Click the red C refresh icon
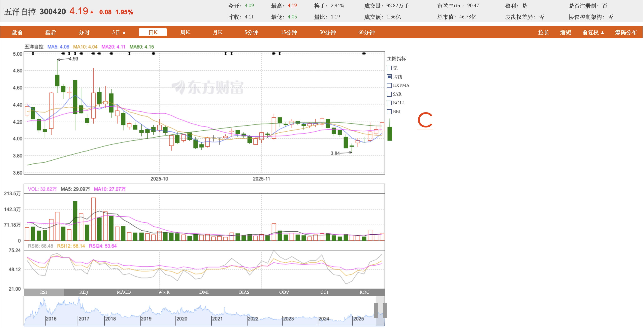The height and width of the screenshot is (328, 644). (x=425, y=120)
